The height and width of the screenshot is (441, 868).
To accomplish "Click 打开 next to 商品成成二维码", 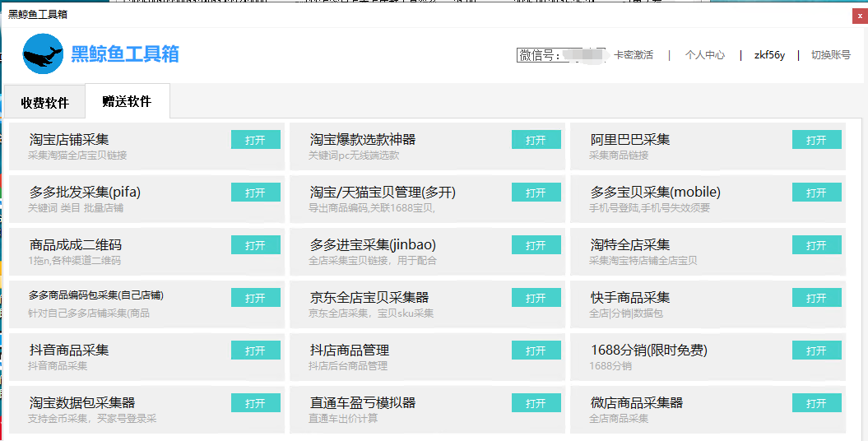I will [256, 245].
